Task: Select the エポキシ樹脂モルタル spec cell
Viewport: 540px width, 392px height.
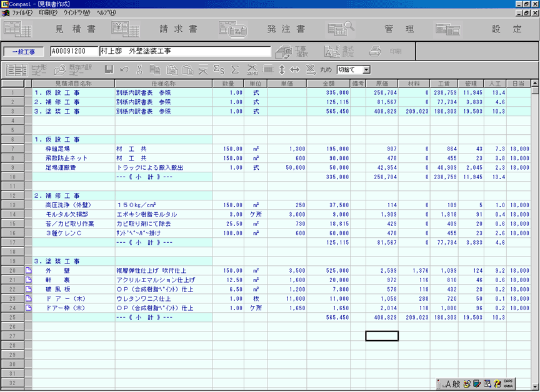Action: point(164,215)
